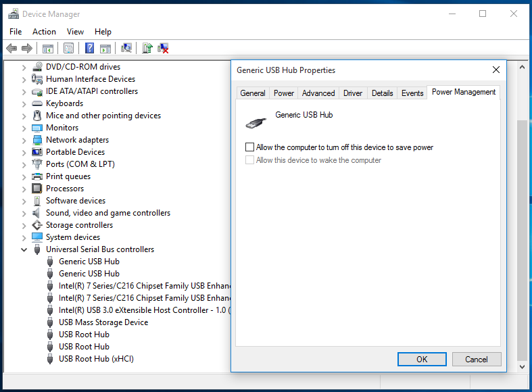This screenshot has height=392, width=532.
Task: Click the Human Interface Devices icon
Action: pyautogui.click(x=37, y=79)
